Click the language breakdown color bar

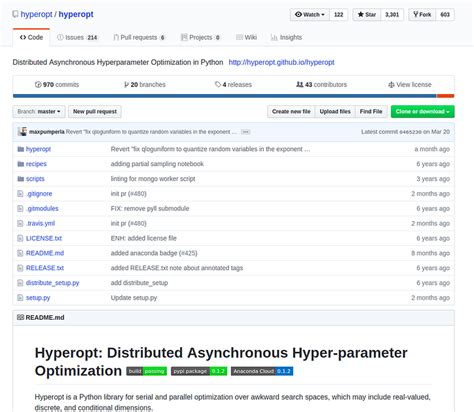[x=233, y=96]
